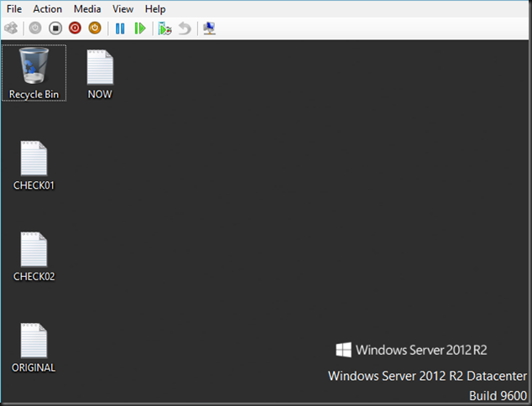Shut down the VM using red power icon

tap(75, 29)
